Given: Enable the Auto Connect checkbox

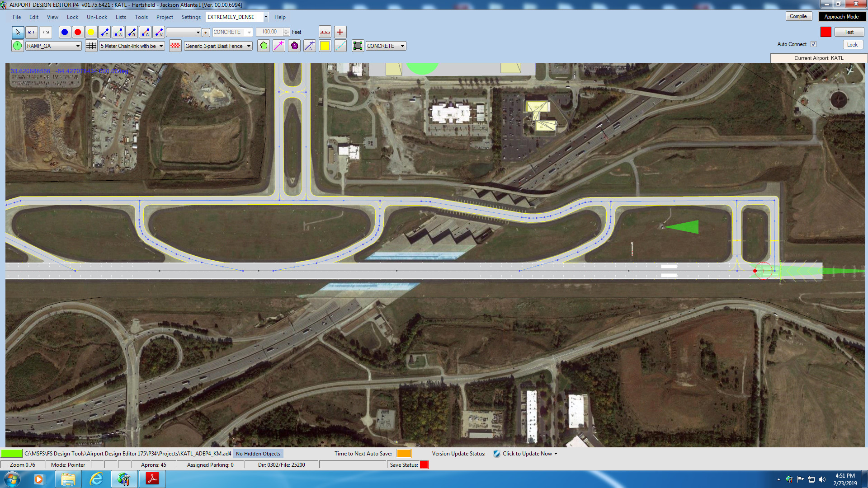Looking at the screenshot, I should 813,44.
